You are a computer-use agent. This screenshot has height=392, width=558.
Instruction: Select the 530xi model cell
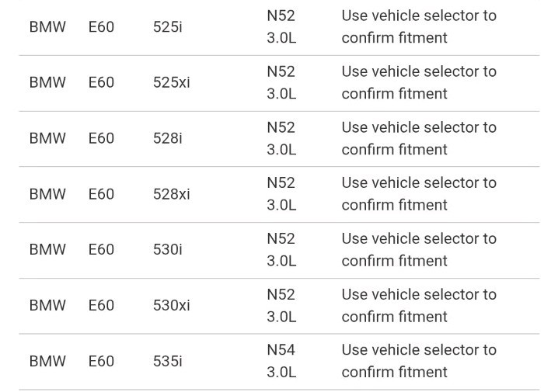[x=171, y=306]
